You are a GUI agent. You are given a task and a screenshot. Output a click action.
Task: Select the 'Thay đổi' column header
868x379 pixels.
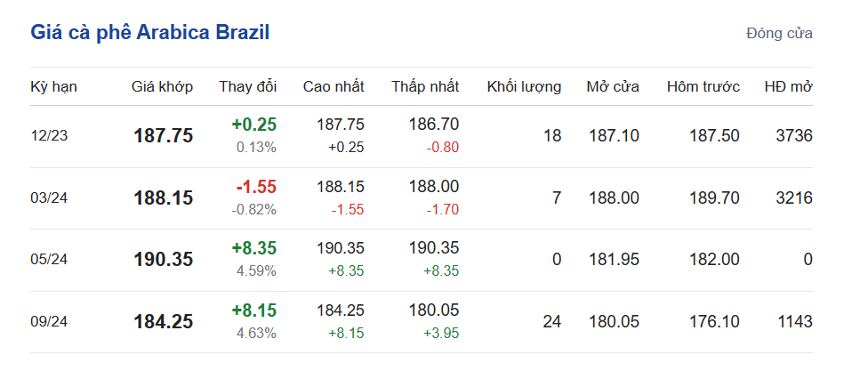(x=248, y=86)
